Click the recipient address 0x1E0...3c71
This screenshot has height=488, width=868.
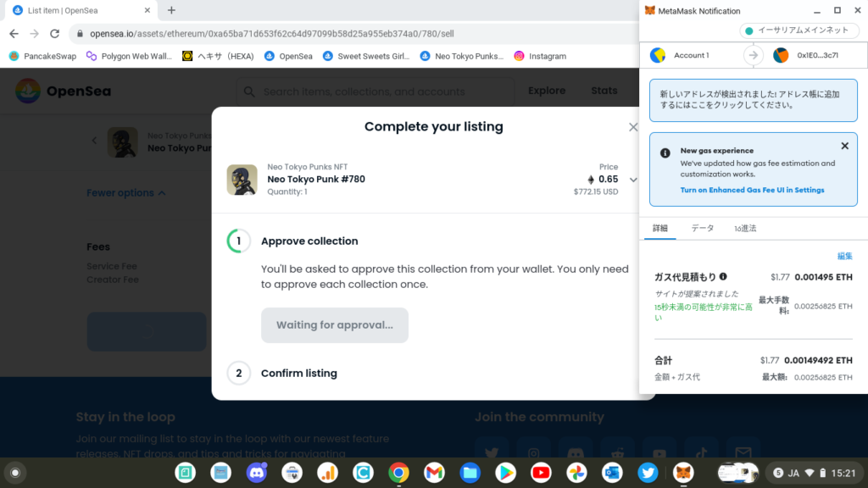pos(805,55)
